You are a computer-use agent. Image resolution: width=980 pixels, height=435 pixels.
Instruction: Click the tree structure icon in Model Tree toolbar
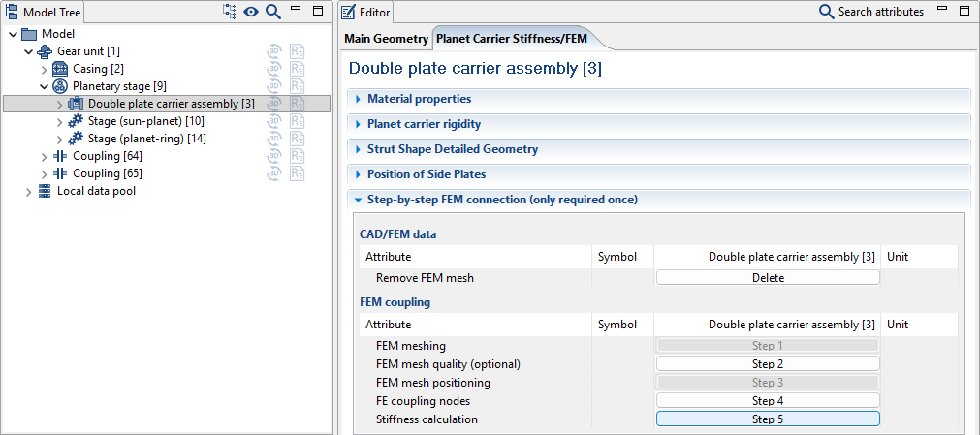[230, 12]
